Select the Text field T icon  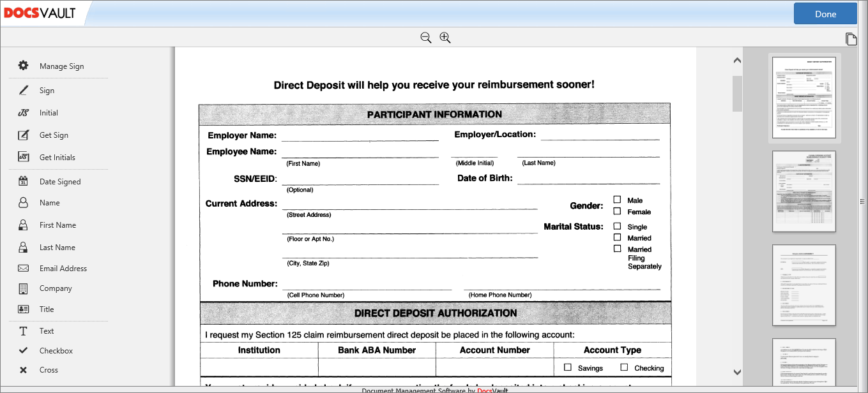[24, 330]
